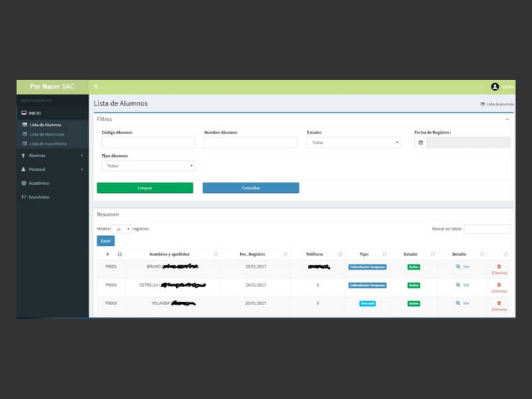Open the Estado dropdown

tap(353, 142)
